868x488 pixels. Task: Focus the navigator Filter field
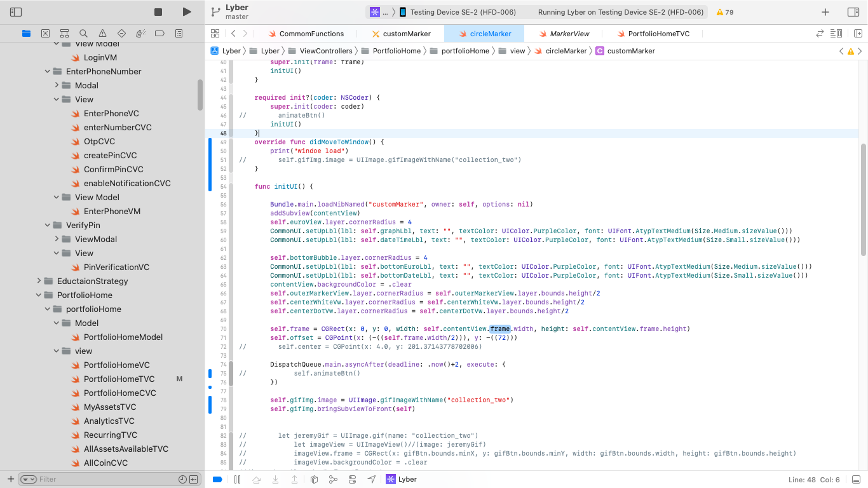(x=108, y=479)
